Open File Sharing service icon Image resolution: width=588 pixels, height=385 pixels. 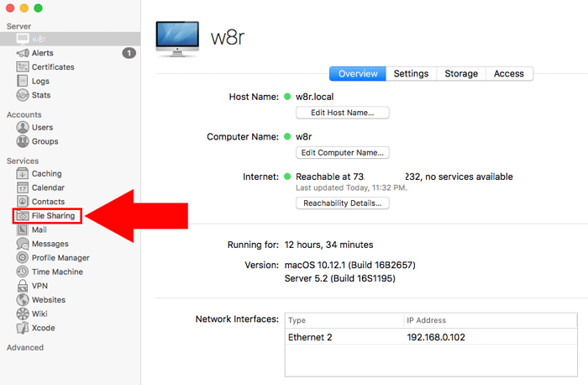point(23,216)
